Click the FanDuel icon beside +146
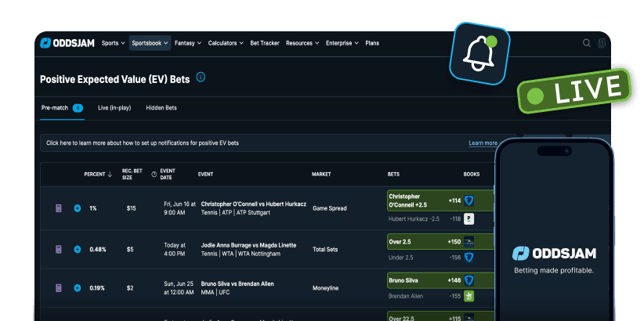The width and height of the screenshot is (644, 321). coord(469,280)
